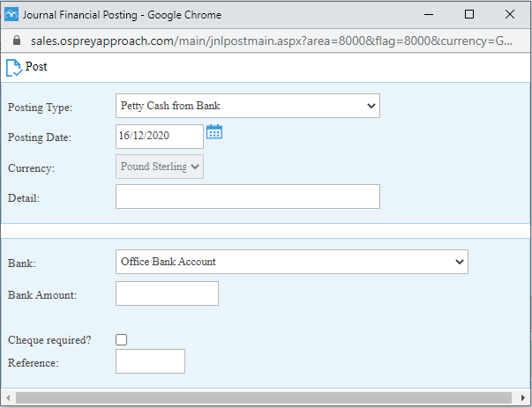Click the horizontal scrollbar left arrow
The width and height of the screenshot is (532, 408).
pos(8,397)
